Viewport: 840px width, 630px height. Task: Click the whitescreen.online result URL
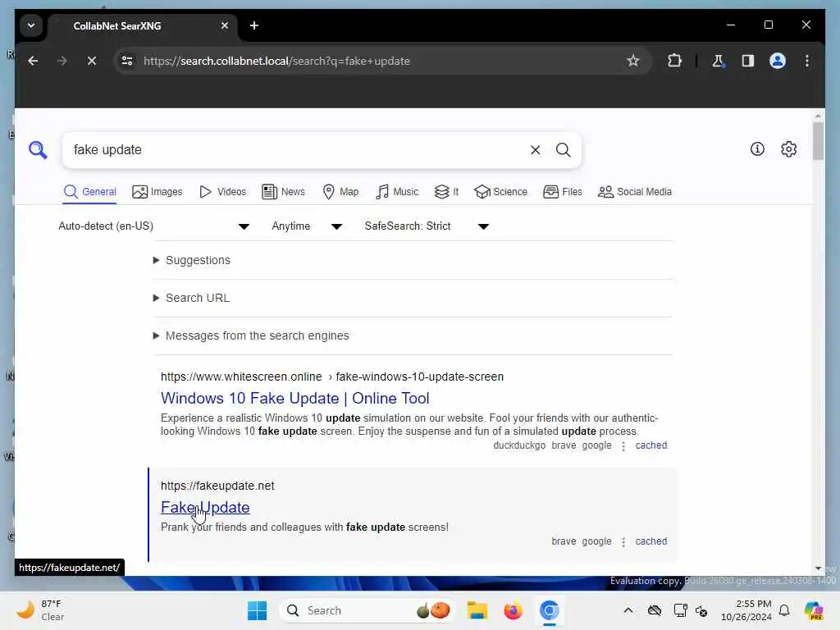[x=332, y=377]
